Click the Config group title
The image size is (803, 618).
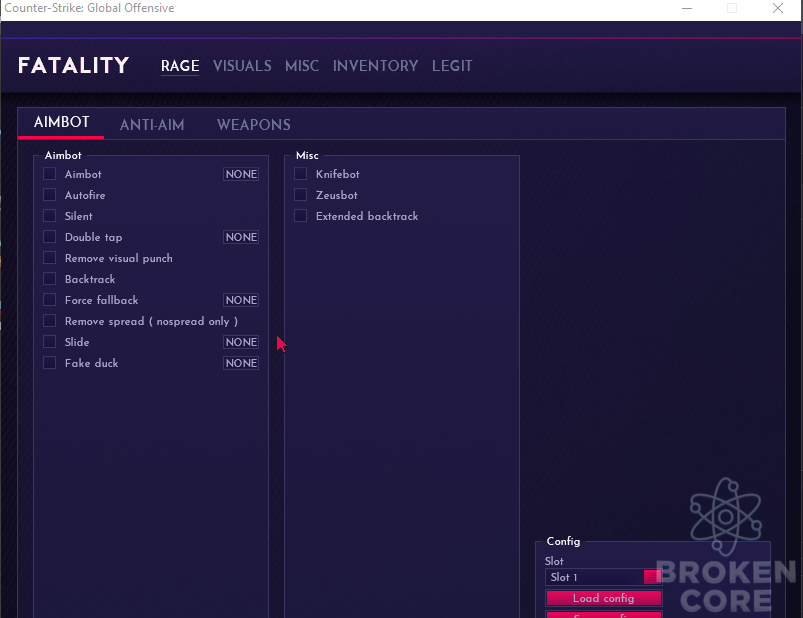click(563, 541)
